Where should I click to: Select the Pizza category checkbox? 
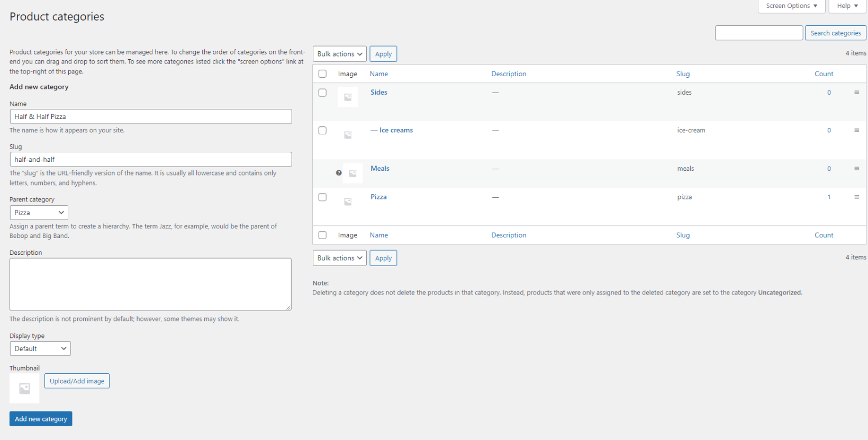322,197
